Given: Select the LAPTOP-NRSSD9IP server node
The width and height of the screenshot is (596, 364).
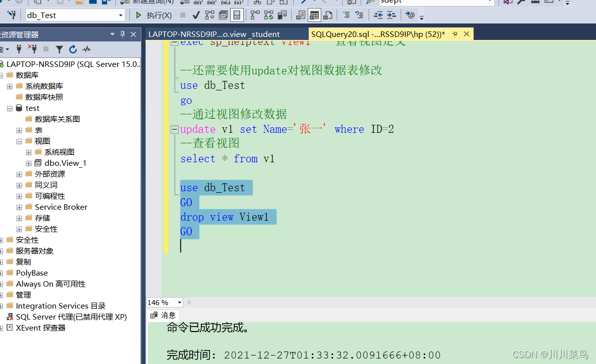Looking at the screenshot, I should coord(73,64).
